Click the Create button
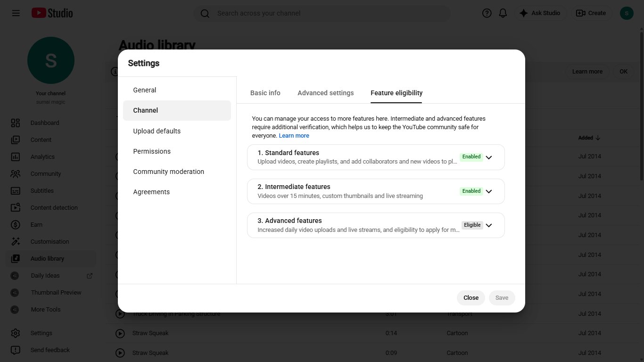Screen dimensions: 644x362 coord(592,13)
